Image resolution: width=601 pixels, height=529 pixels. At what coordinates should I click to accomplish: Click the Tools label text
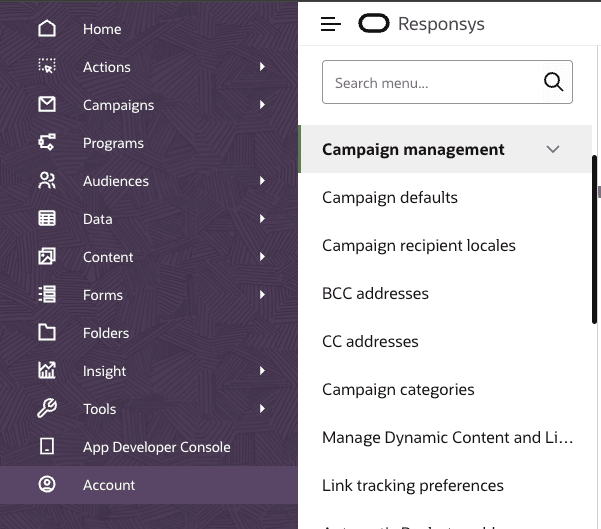(99, 409)
